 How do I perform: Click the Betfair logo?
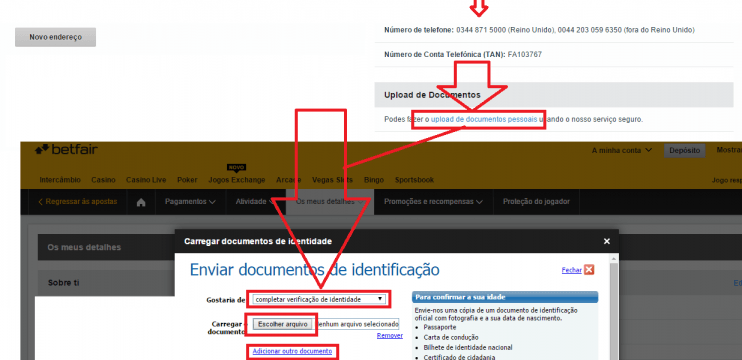click(66, 150)
